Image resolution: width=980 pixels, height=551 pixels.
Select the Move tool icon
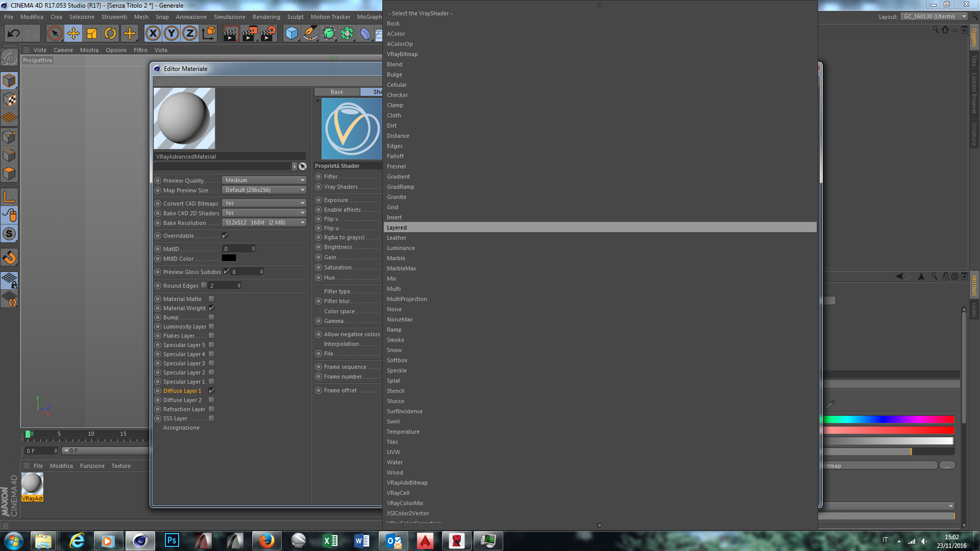point(73,34)
